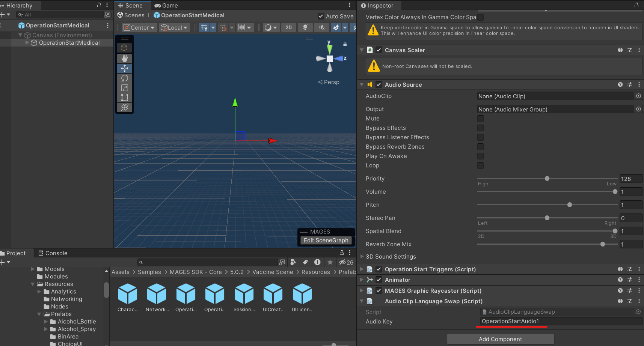Select the Rect transform tool

coord(125,98)
